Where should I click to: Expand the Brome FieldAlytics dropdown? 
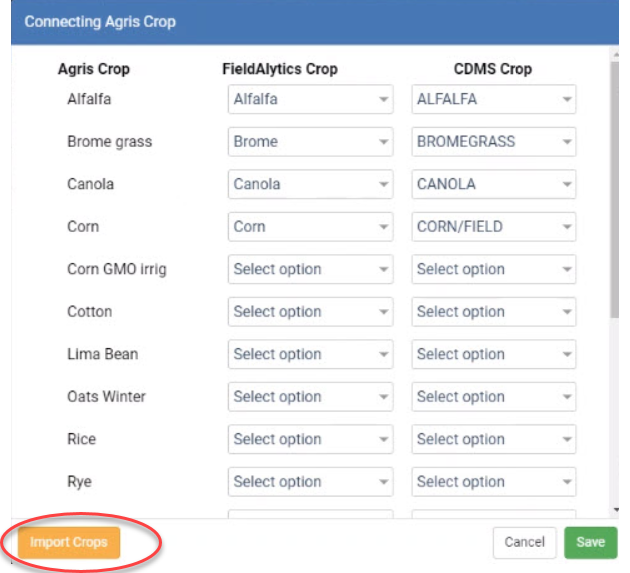click(x=310, y=141)
